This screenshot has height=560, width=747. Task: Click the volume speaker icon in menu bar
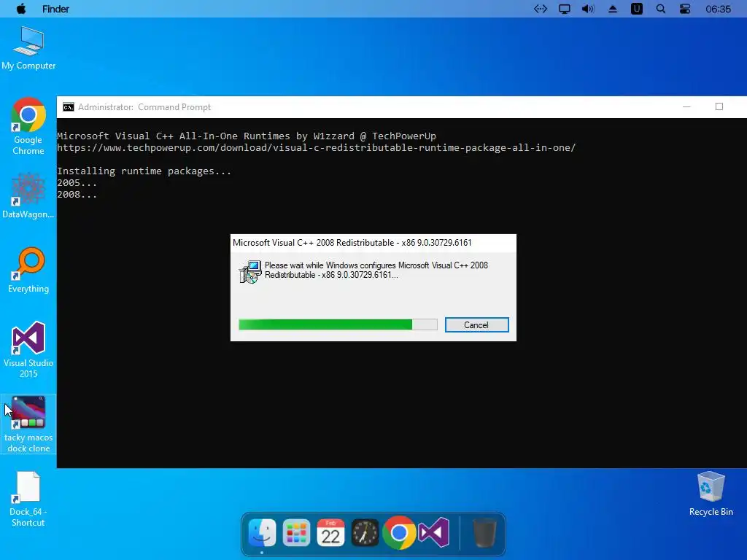pos(589,9)
